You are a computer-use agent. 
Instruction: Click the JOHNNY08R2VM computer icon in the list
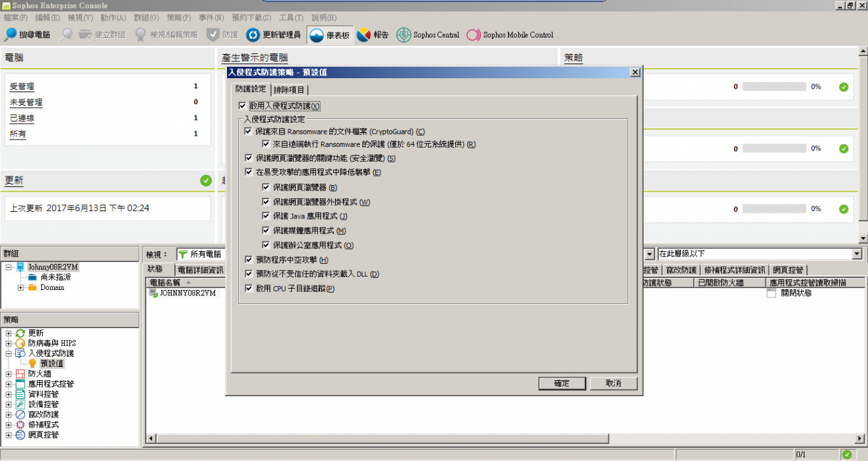coord(154,293)
